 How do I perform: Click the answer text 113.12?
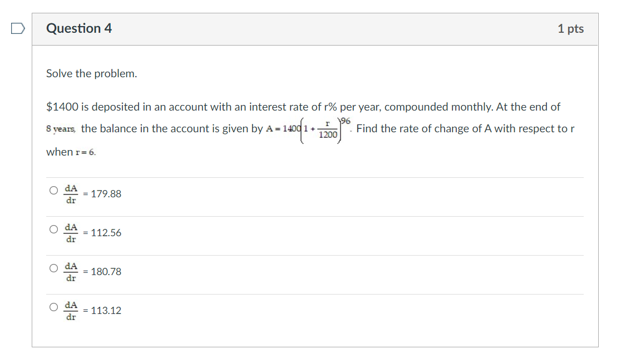click(107, 311)
